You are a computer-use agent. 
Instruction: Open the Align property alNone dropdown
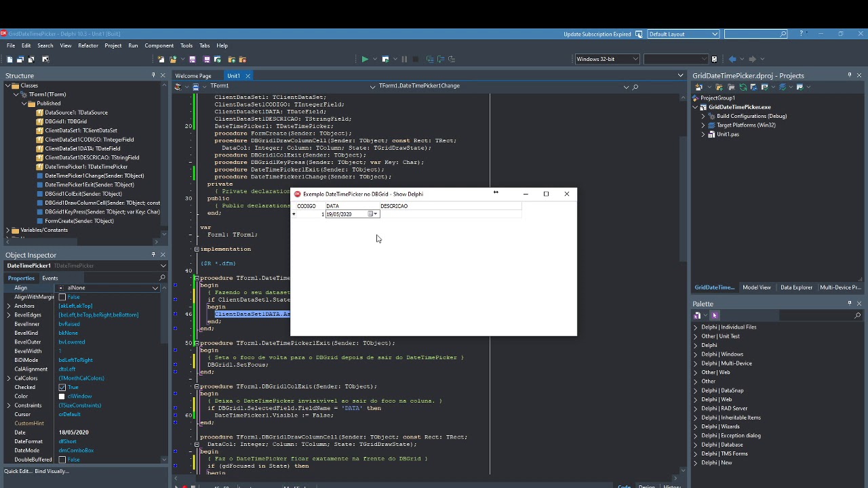tap(155, 288)
